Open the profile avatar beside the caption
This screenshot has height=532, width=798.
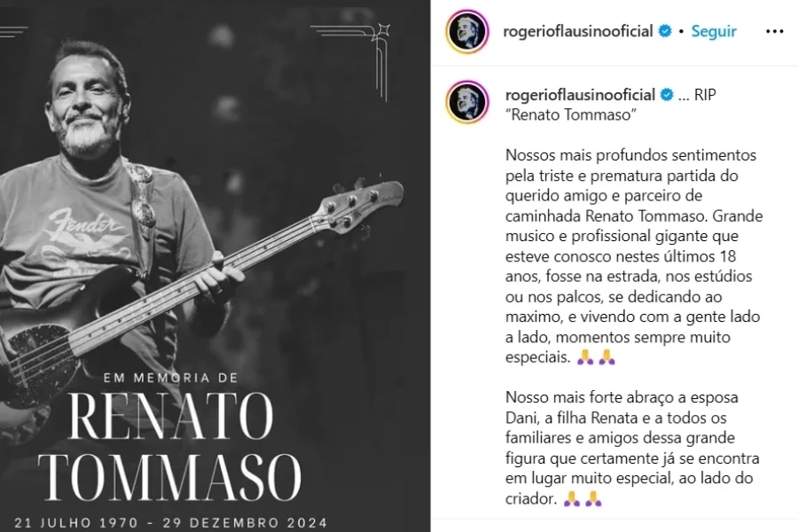pos(467,102)
